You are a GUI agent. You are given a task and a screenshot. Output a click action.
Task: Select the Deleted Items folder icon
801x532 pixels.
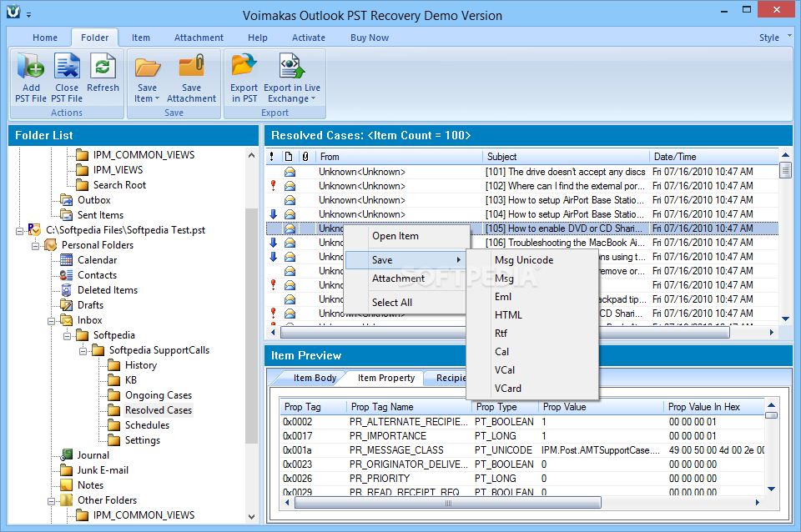click(67, 290)
